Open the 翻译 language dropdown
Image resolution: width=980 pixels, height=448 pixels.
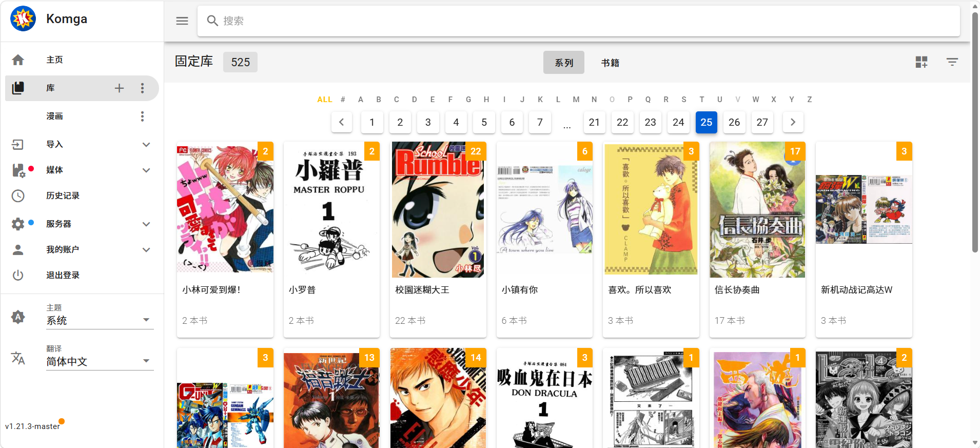pos(100,361)
